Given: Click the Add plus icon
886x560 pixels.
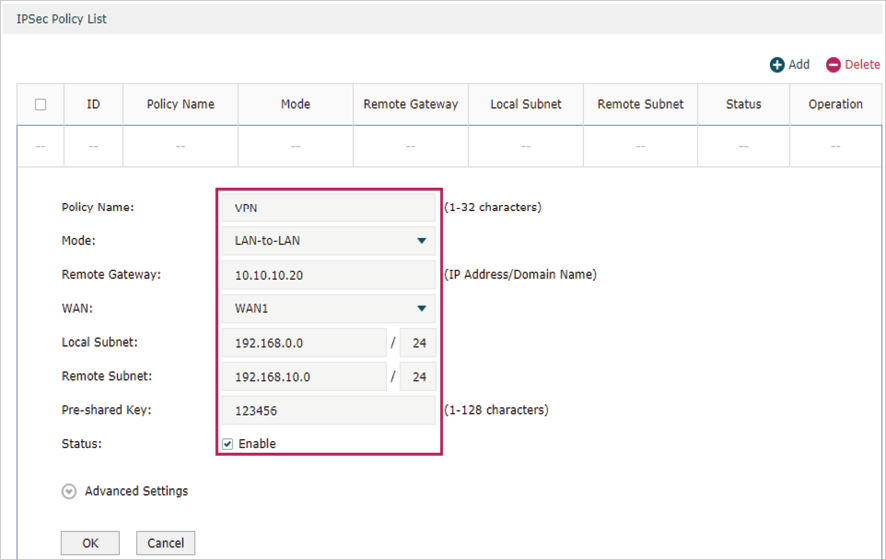Looking at the screenshot, I should pyautogui.click(x=777, y=65).
